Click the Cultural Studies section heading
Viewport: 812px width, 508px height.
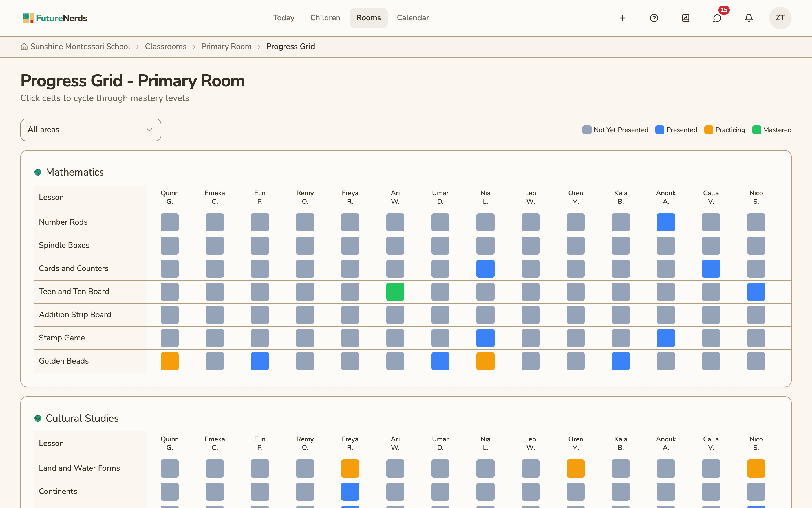[82, 418]
